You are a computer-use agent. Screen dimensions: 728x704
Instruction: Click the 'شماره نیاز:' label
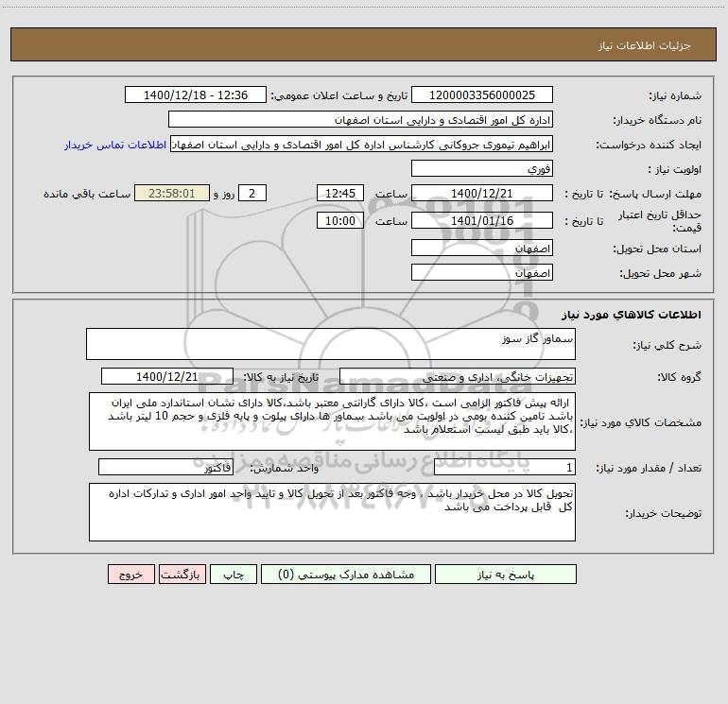click(675, 96)
